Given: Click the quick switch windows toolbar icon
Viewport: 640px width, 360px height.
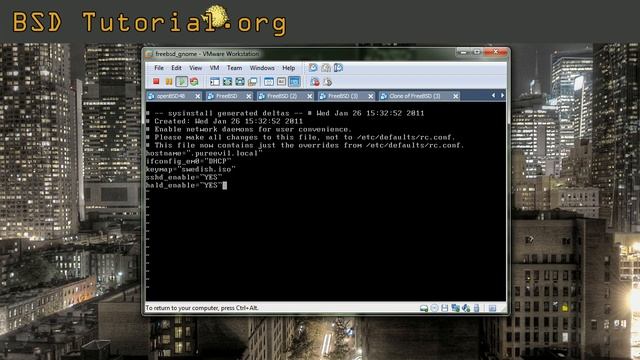Looking at the screenshot, I should (x=253, y=82).
